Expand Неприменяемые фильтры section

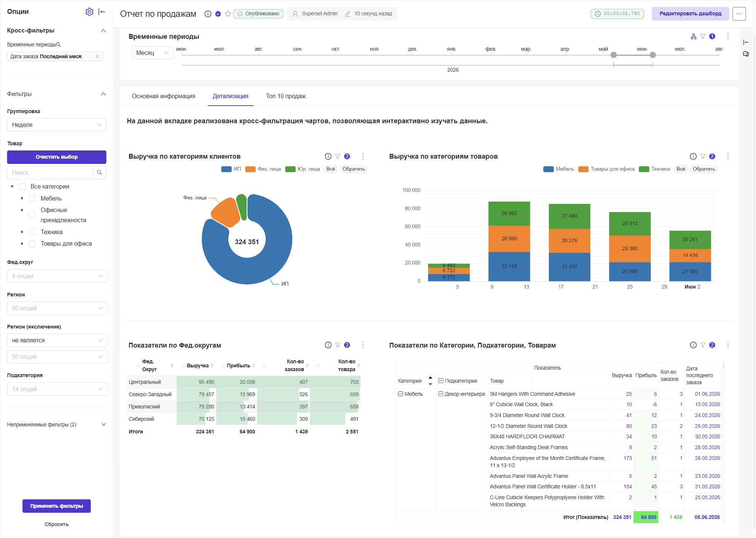56,425
